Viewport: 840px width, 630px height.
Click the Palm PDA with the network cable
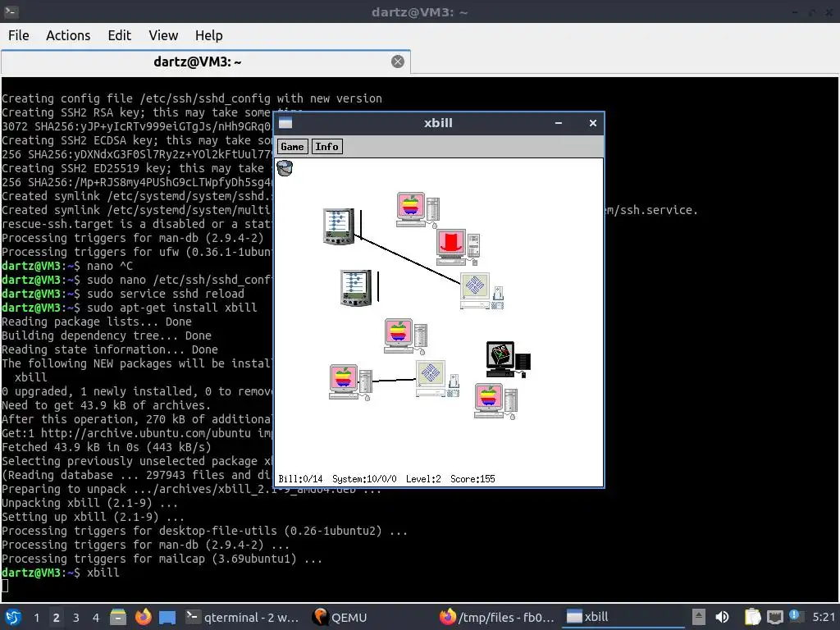coord(339,226)
